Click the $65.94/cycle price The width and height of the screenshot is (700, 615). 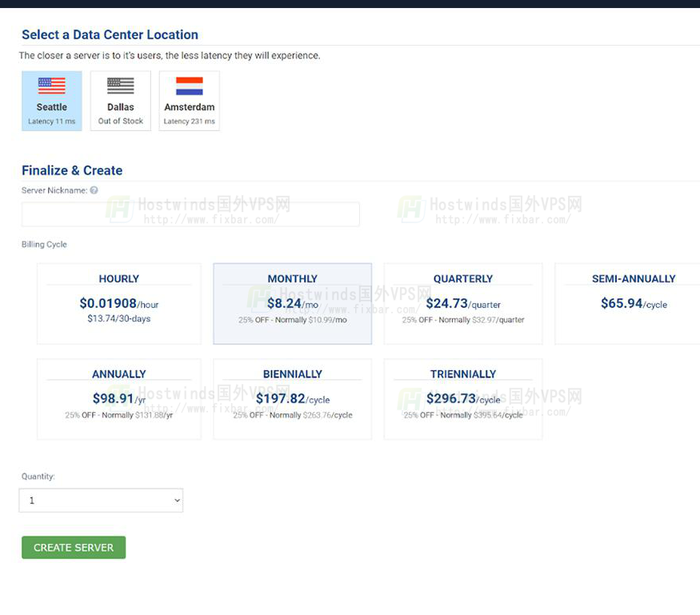click(634, 303)
